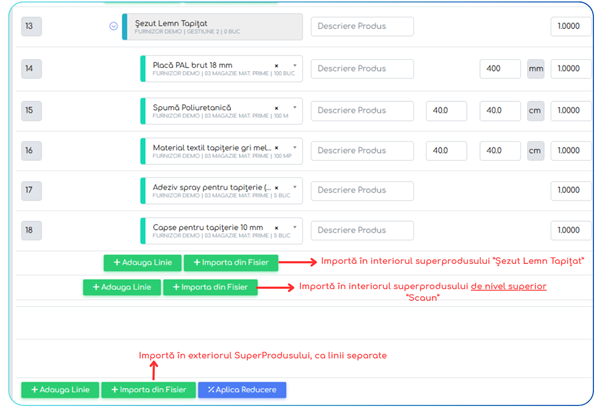This screenshot has height=411, width=602.
Task: Expand the Capse pentru tapițerie dropdown arrow
Action: 295,227
